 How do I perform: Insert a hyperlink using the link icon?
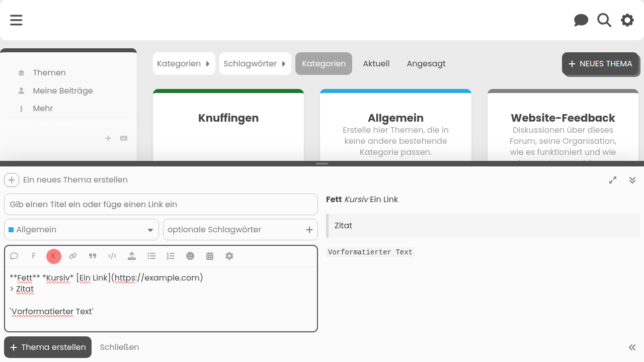(73, 256)
